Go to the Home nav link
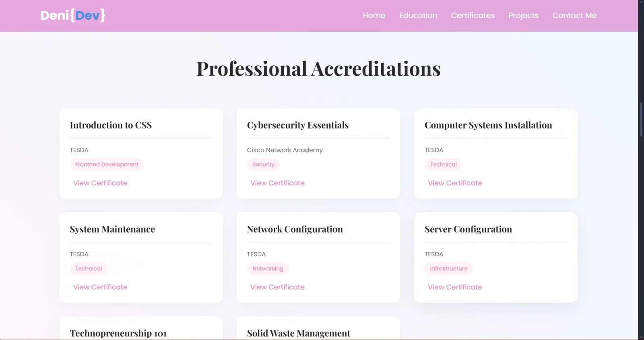644x340 pixels. [374, 15]
